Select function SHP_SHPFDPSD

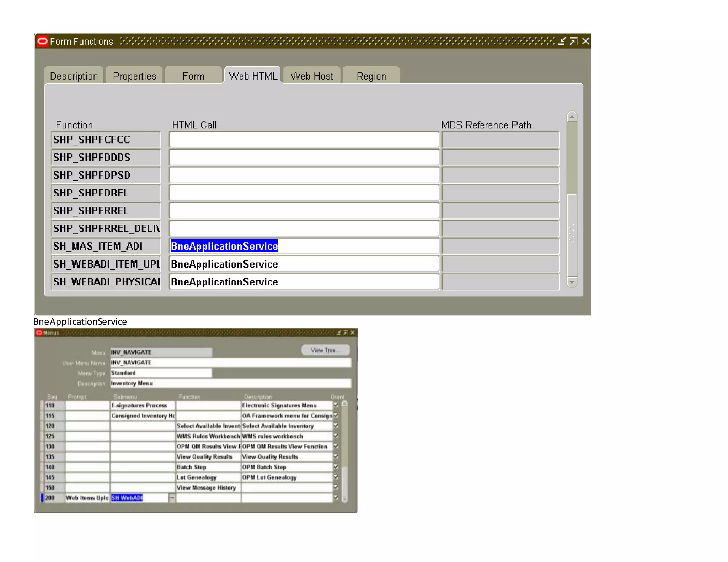[106, 175]
